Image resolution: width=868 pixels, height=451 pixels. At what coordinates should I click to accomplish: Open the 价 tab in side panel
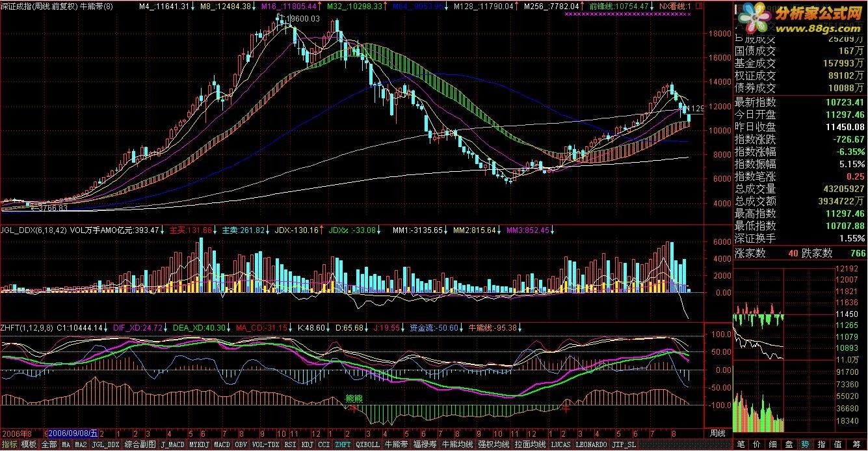pyautogui.click(x=757, y=444)
